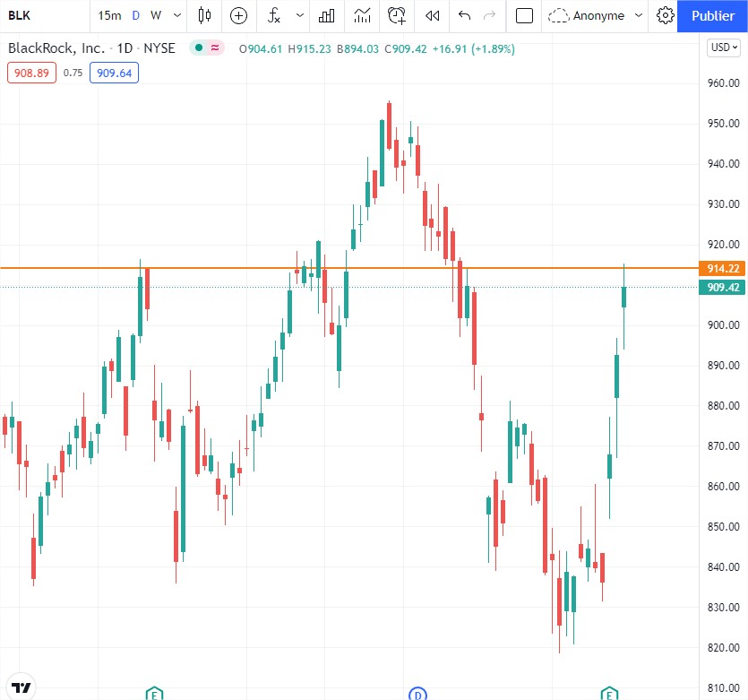Viewport: 748px width, 700px height.
Task: Click the C909.42 close value
Action: pyautogui.click(x=406, y=49)
